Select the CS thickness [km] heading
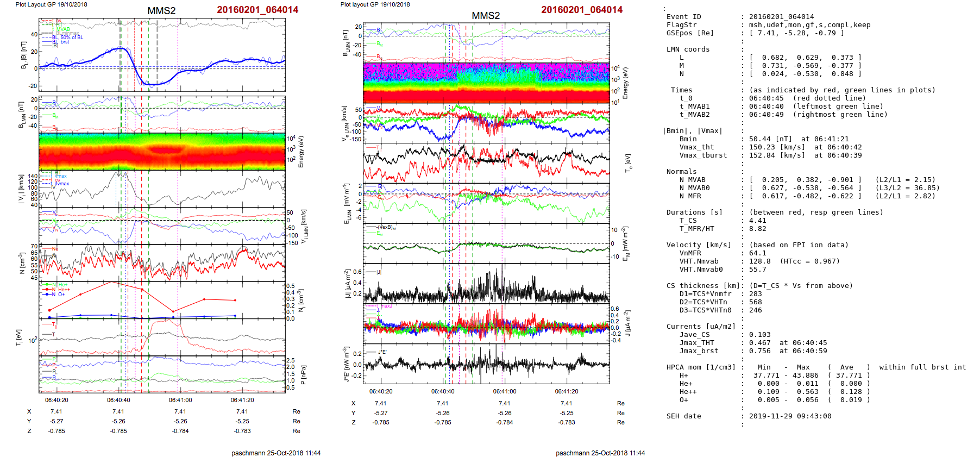This screenshot has height=457, width=980. 703,286
